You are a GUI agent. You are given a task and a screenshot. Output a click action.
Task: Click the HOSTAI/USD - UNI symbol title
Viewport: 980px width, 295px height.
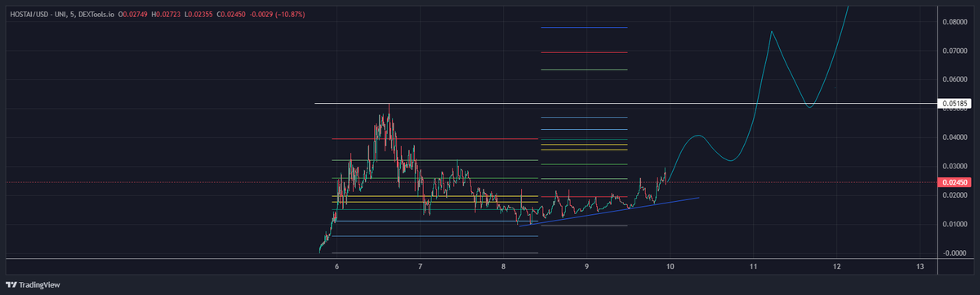click(37, 15)
